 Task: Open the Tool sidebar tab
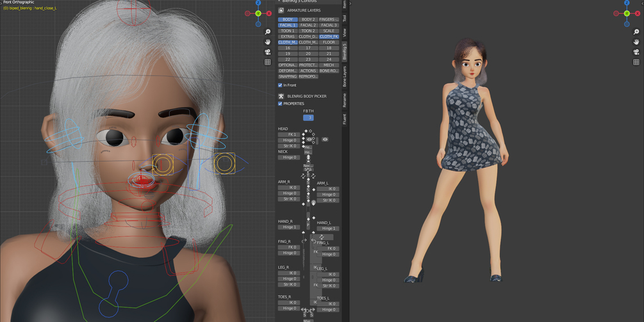click(345, 19)
